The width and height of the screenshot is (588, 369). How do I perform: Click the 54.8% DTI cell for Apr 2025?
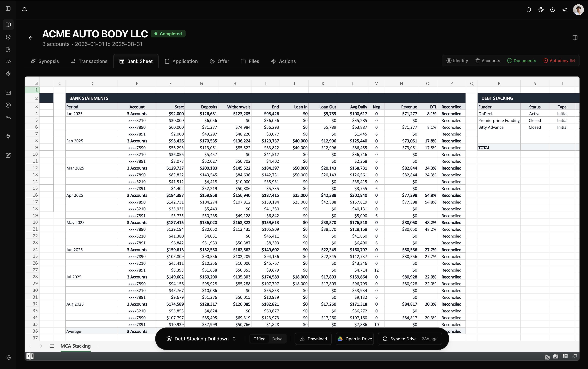coord(428,195)
